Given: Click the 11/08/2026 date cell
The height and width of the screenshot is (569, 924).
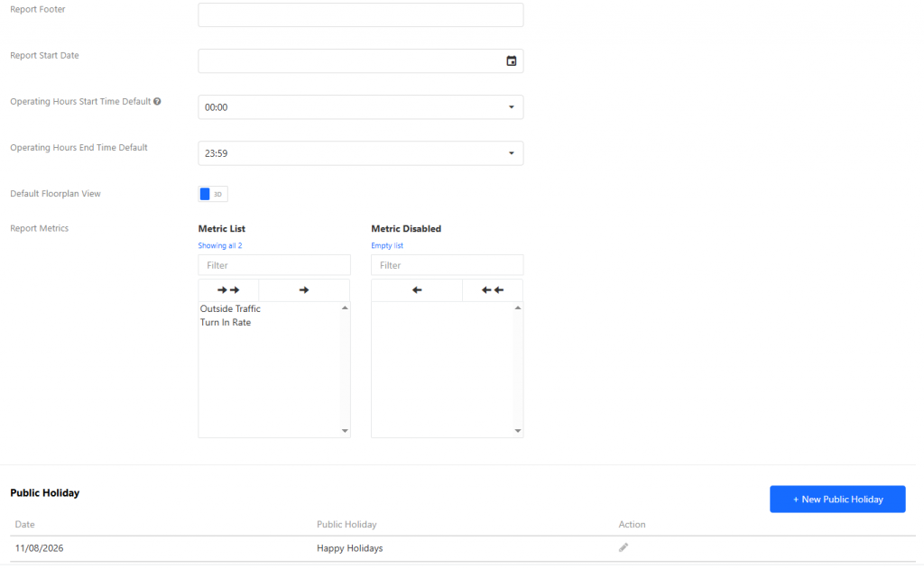Looking at the screenshot, I should coord(39,547).
